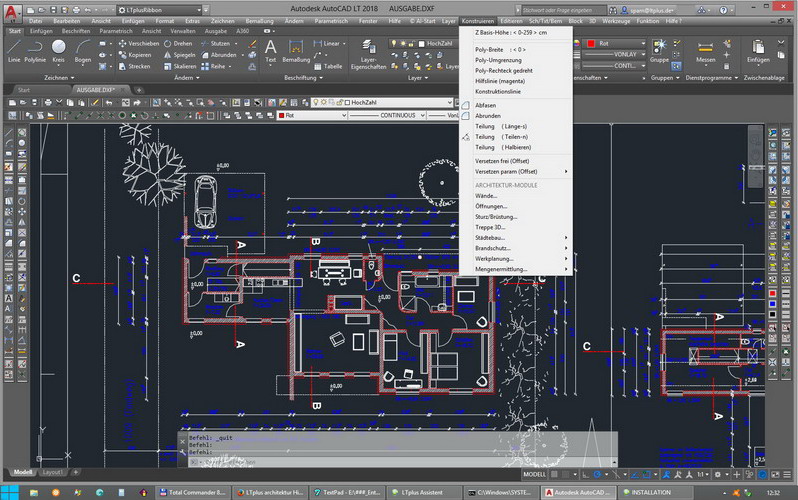798x500 pixels.
Task: Click the Gruppe icon in ribbon
Action: coord(659,52)
